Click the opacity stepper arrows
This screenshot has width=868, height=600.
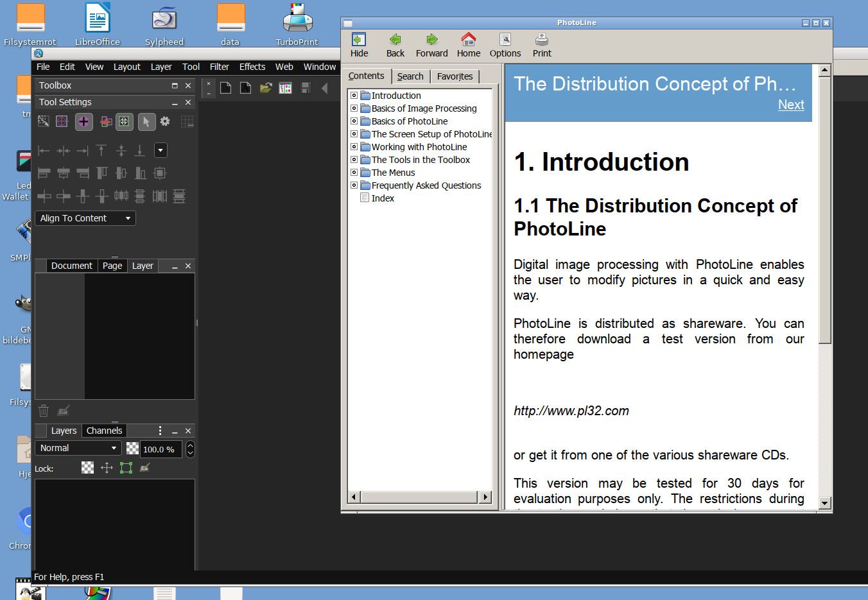pyautogui.click(x=190, y=449)
